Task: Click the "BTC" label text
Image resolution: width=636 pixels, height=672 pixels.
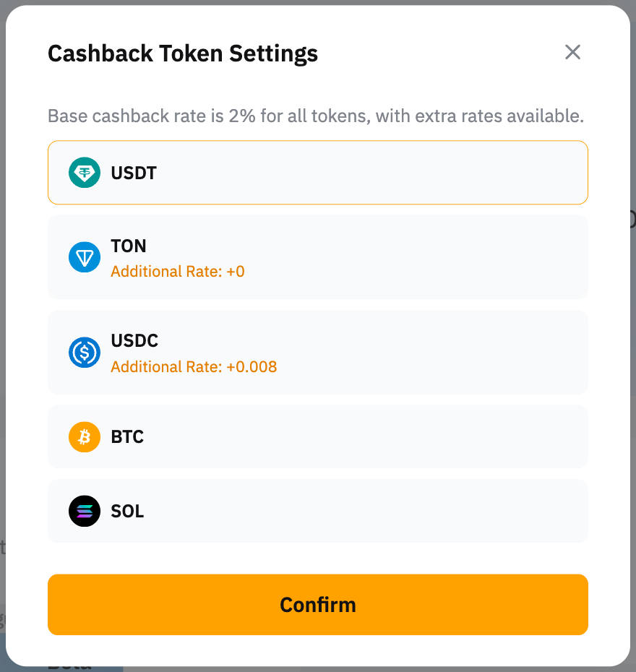Action: pyautogui.click(x=127, y=437)
